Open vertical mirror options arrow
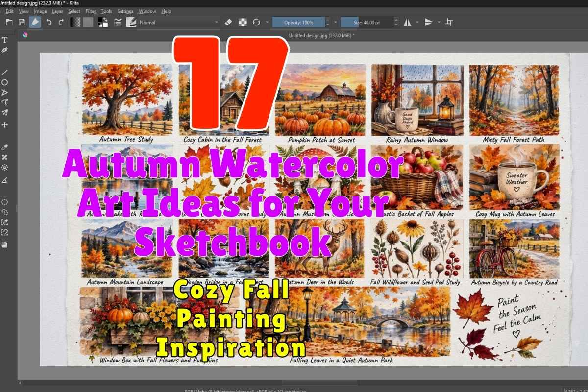588x392 pixels. pyautogui.click(x=439, y=22)
